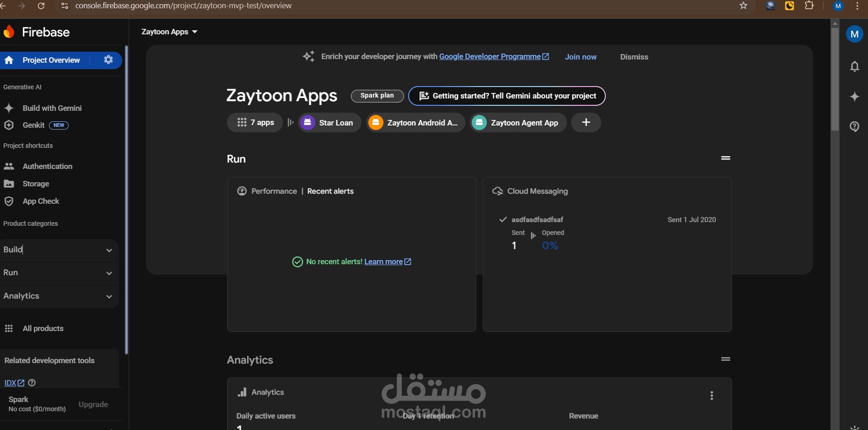The height and width of the screenshot is (430, 868).
Task: Open the IDX link
Action: pyautogui.click(x=14, y=383)
